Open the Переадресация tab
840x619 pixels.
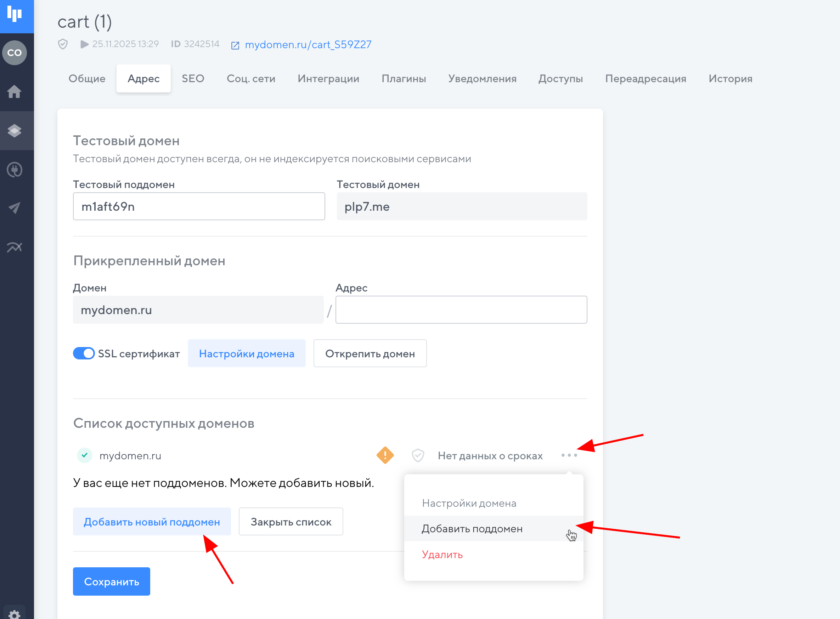645,79
